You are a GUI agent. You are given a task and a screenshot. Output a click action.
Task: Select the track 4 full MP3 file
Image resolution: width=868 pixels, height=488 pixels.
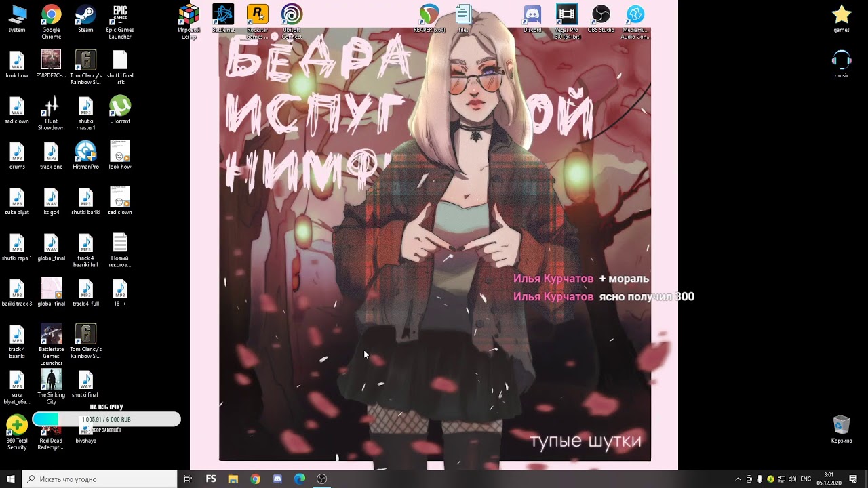[85, 293]
